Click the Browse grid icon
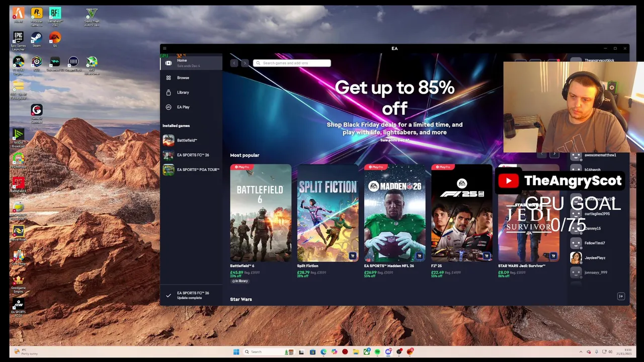Screen dimensions: 644x362 tap(169, 77)
